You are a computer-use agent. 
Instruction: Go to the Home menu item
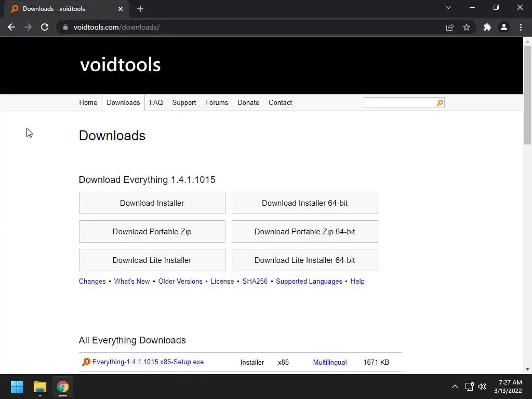[x=88, y=102]
